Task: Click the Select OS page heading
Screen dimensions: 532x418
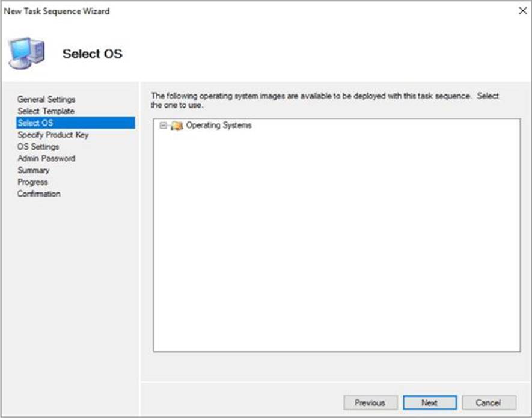Action: coord(92,54)
